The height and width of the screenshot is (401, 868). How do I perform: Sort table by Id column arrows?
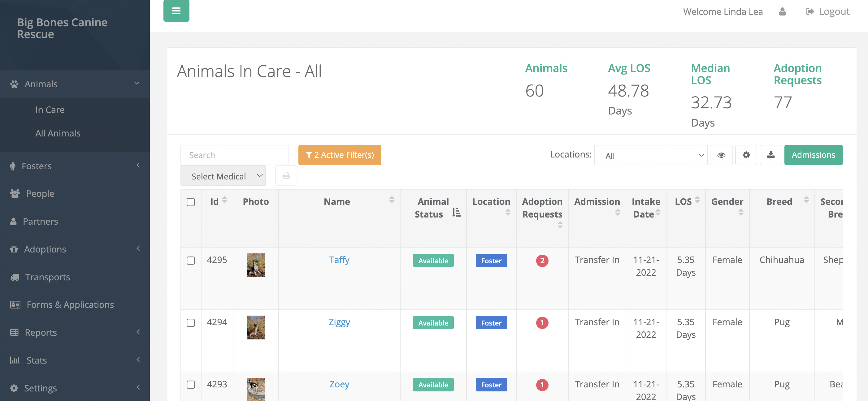coord(225,200)
